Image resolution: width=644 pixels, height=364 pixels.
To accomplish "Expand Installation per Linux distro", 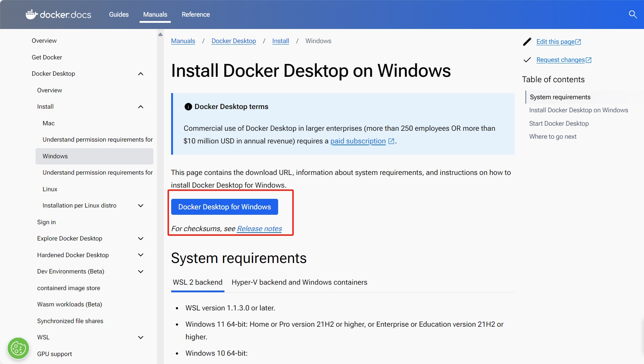I will [x=141, y=206].
